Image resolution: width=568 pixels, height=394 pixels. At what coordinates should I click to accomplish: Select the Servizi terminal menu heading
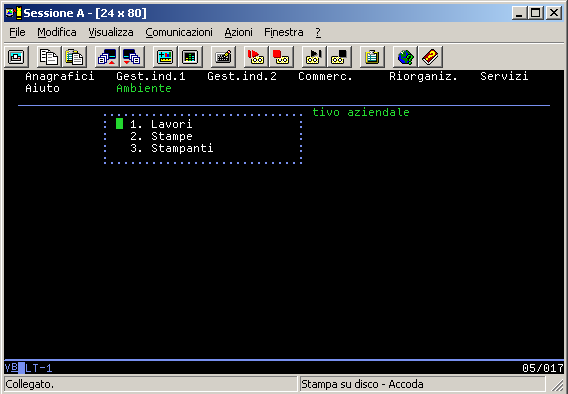504,76
